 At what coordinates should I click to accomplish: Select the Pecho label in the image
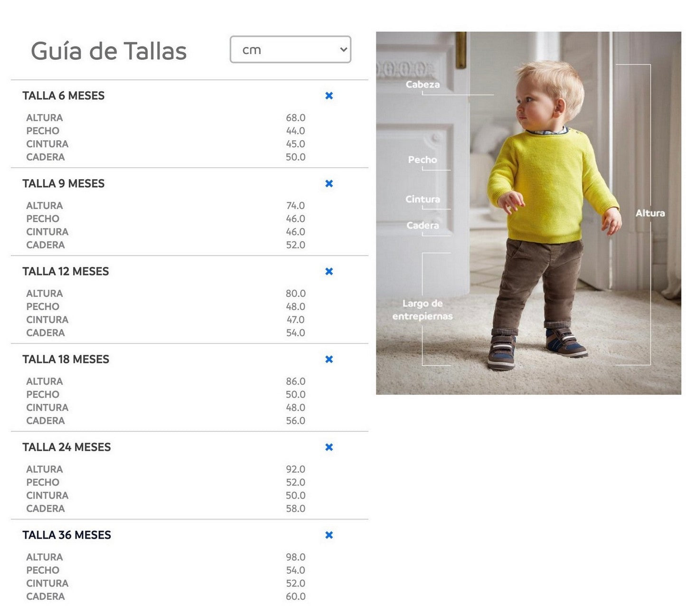[x=423, y=160]
